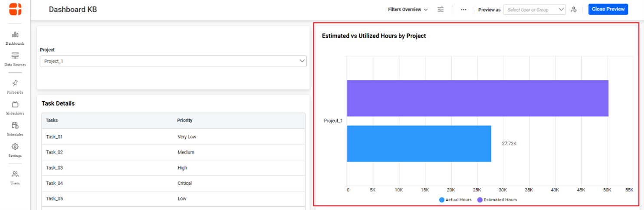Click the user preview icon beside dropdown
This screenshot has height=210, width=644.
pyautogui.click(x=574, y=10)
